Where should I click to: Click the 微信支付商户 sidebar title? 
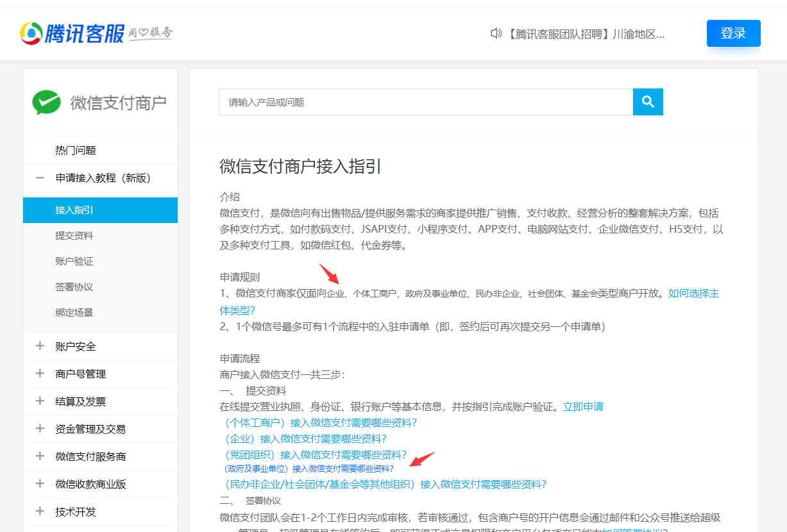[x=119, y=103]
